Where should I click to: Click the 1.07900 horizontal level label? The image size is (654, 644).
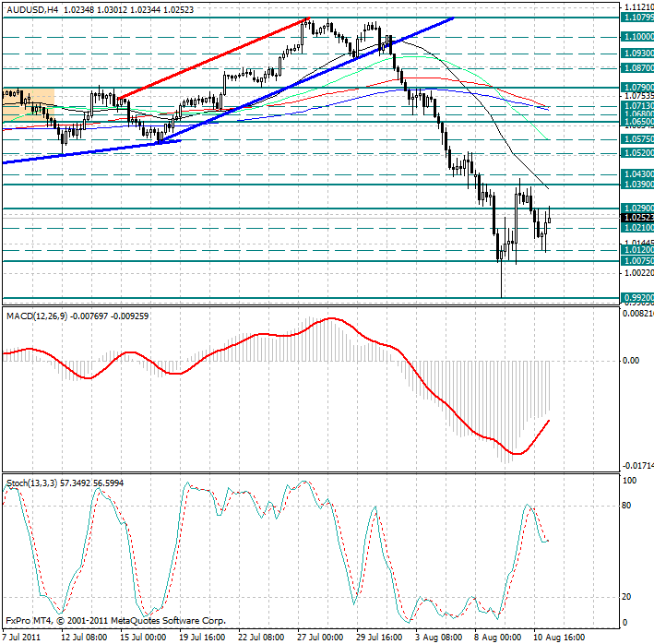coord(637,88)
